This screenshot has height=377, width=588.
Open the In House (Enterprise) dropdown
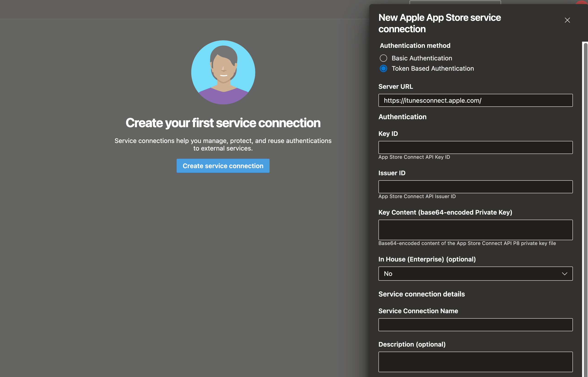pos(475,273)
